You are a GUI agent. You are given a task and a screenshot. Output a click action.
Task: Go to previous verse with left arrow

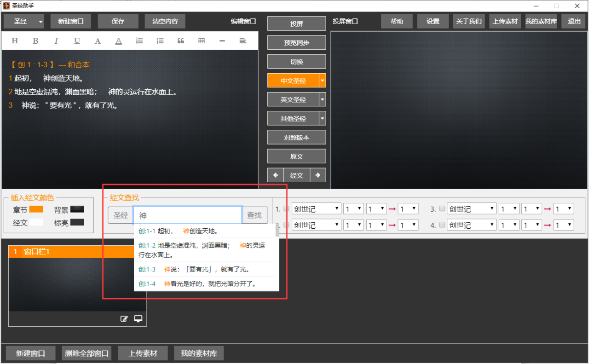[x=276, y=175]
